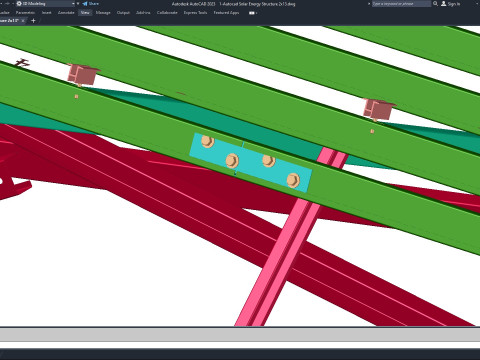Select the View ribbon tab

(x=85, y=13)
